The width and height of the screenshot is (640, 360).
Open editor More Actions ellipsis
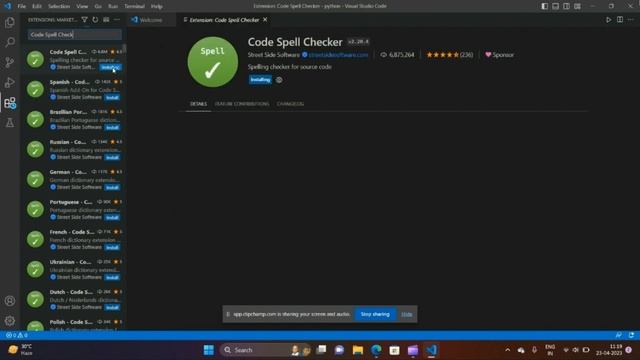pyautogui.click(x=631, y=20)
